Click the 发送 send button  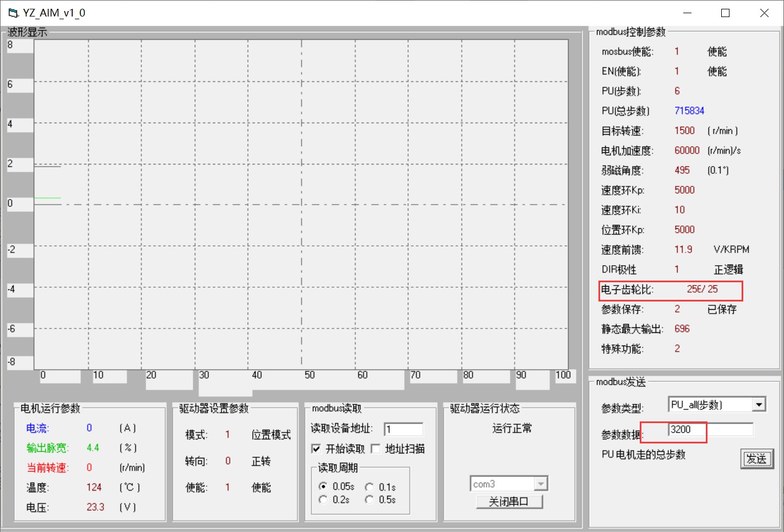[756, 458]
